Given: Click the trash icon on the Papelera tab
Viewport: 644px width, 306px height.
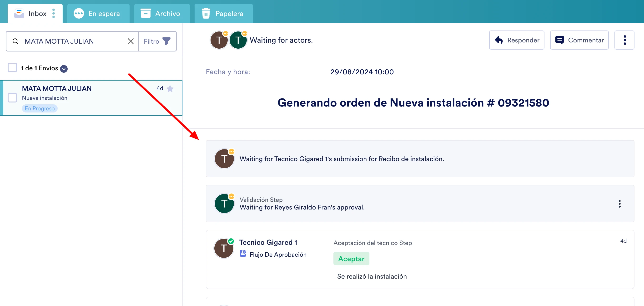Looking at the screenshot, I should click(x=206, y=13).
